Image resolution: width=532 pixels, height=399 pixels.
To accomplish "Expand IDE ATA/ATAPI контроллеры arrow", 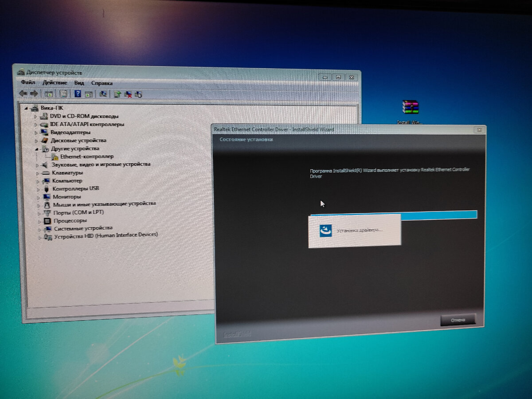I will point(36,125).
